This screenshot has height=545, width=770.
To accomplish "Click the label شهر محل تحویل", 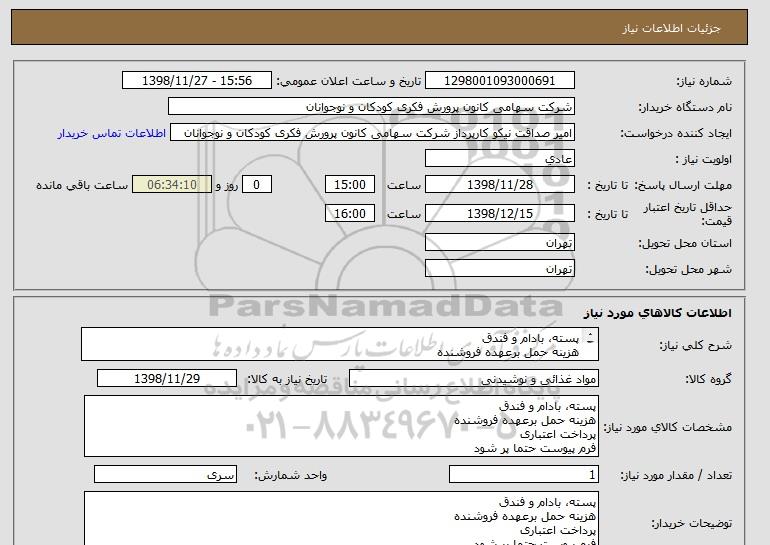I will pyautogui.click(x=688, y=270).
